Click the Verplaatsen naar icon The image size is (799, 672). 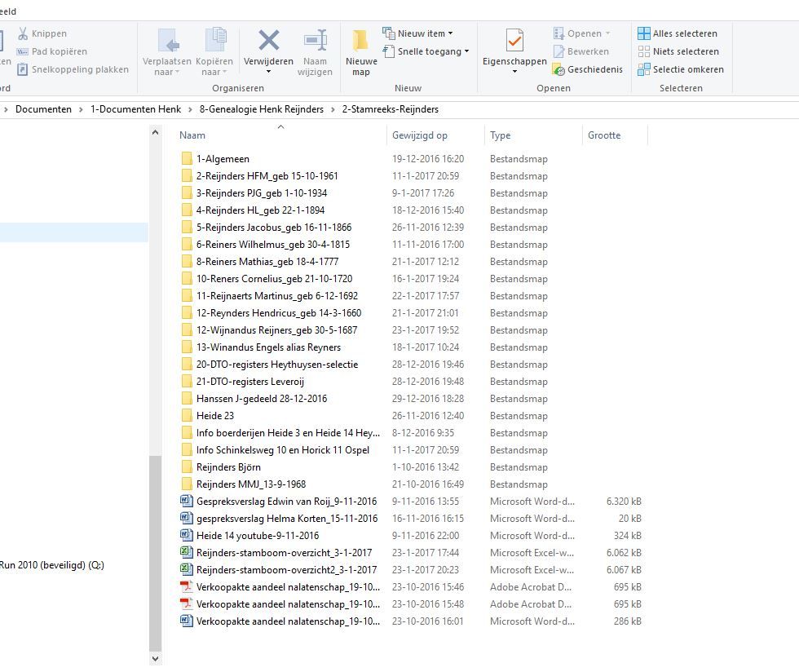click(x=168, y=41)
